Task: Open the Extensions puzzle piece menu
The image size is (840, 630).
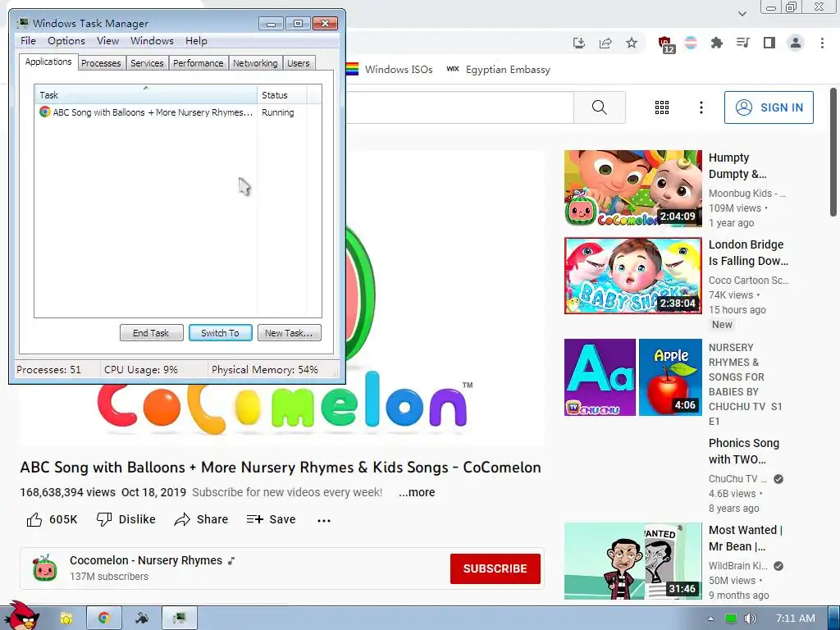Action: (x=716, y=43)
